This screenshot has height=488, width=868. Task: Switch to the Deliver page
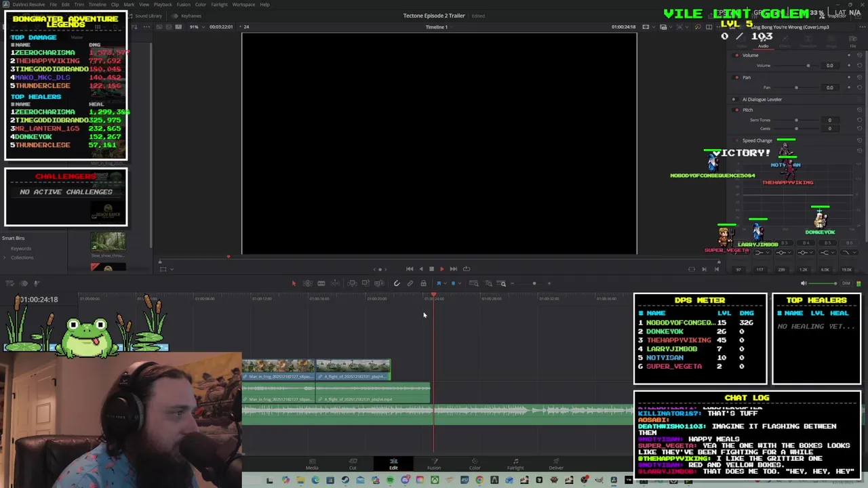(556, 464)
